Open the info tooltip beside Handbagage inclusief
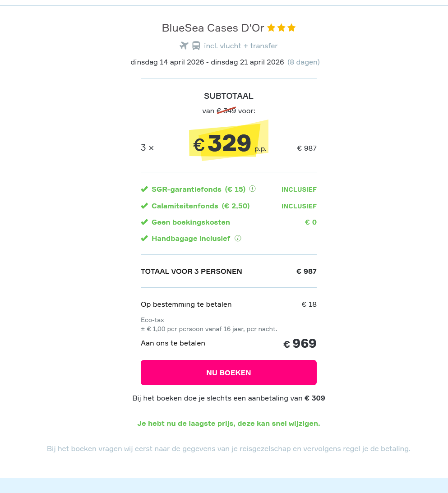448x493 pixels. tap(238, 238)
